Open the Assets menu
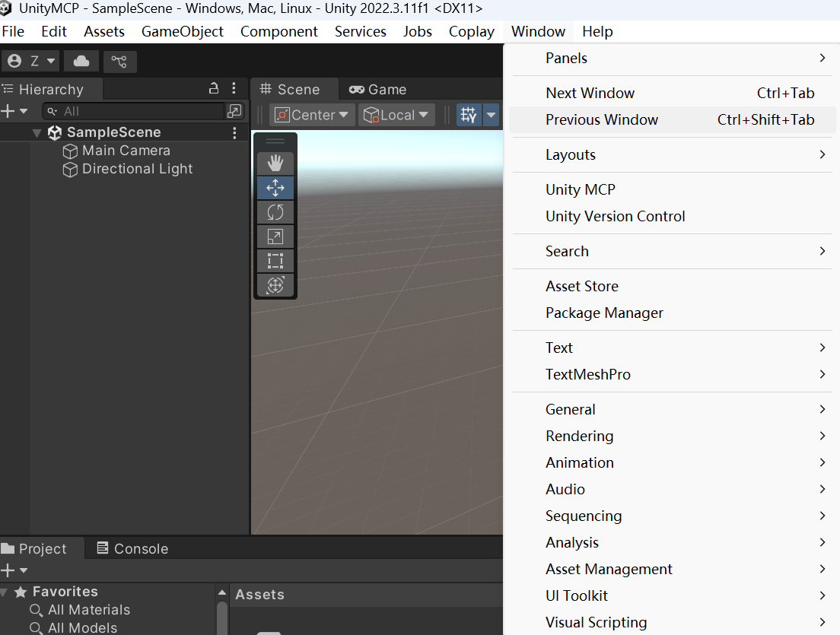 tap(104, 32)
